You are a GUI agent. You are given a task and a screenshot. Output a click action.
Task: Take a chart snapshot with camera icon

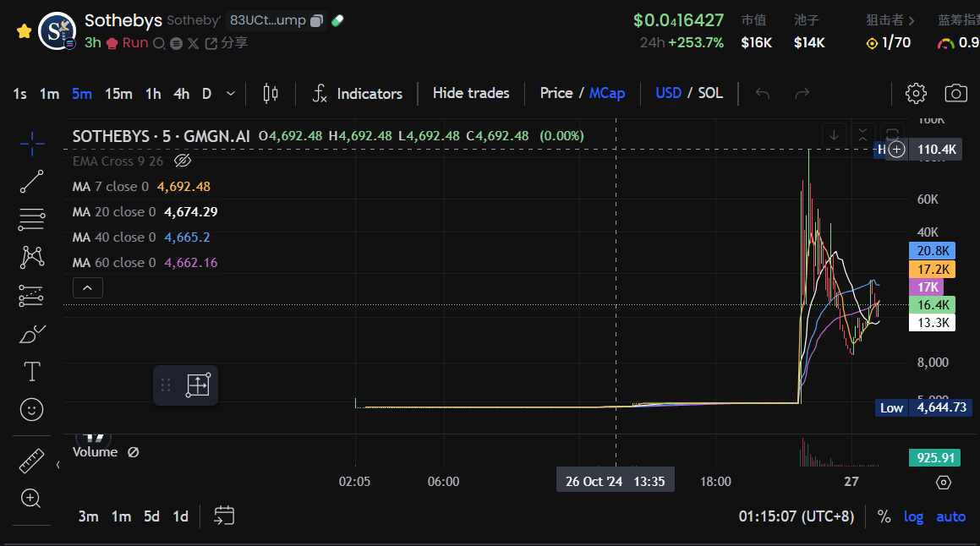click(955, 93)
